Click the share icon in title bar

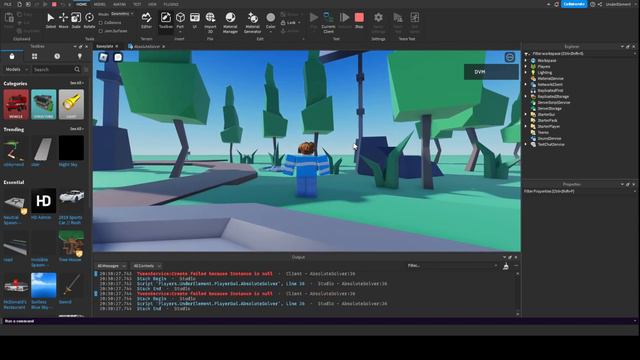coord(600,4)
